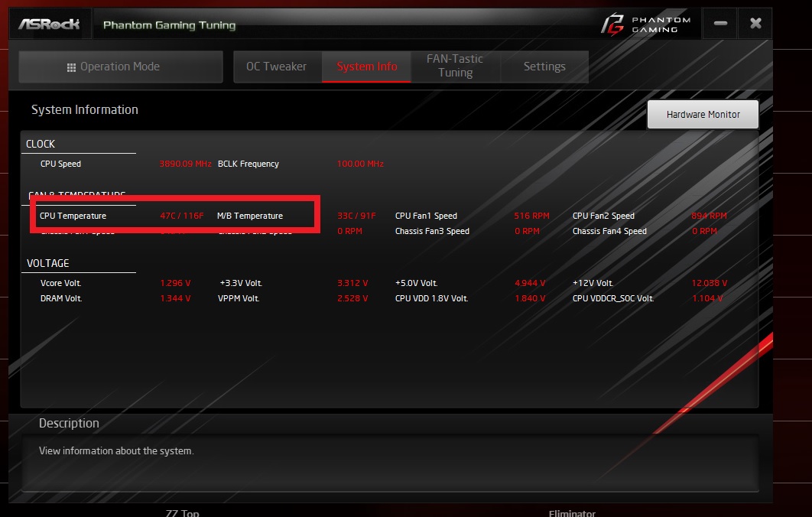The height and width of the screenshot is (517, 812).
Task: Click the CPU Fan2 Speed label
Action: pyautogui.click(x=603, y=216)
